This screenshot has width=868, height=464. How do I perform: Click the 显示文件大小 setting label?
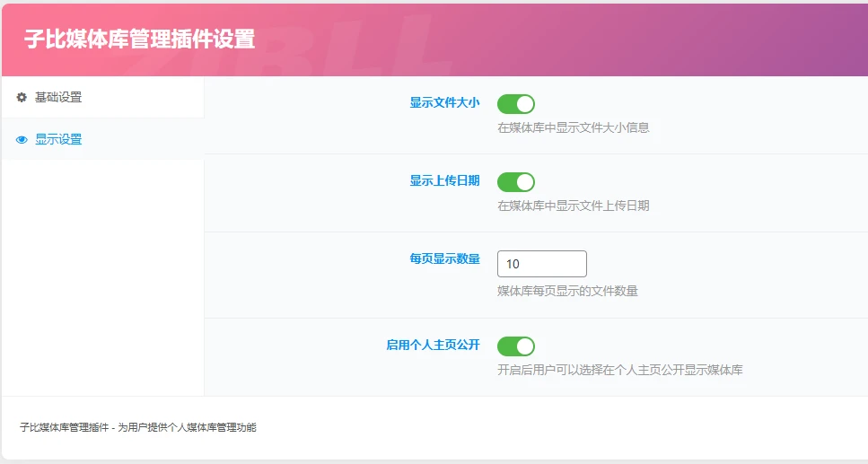point(444,103)
